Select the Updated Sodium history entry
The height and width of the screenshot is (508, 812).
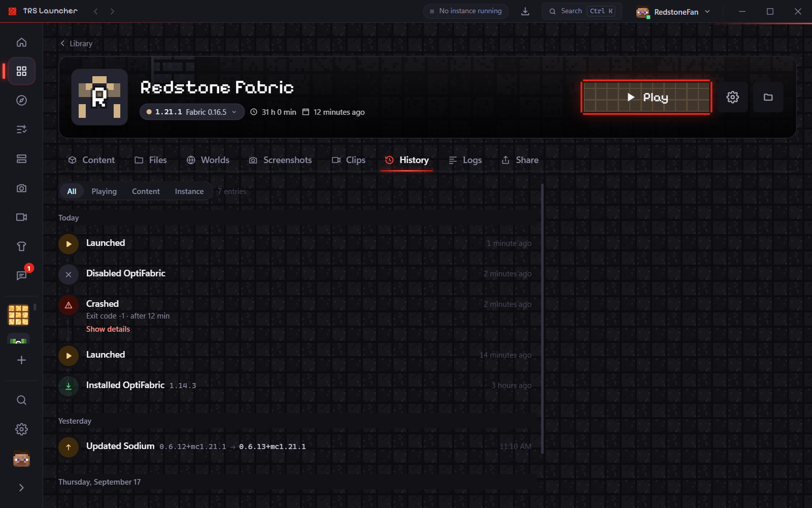(295, 447)
